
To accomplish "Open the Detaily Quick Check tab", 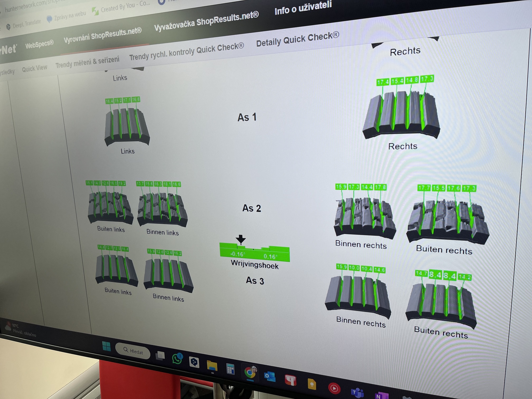I will tap(297, 40).
